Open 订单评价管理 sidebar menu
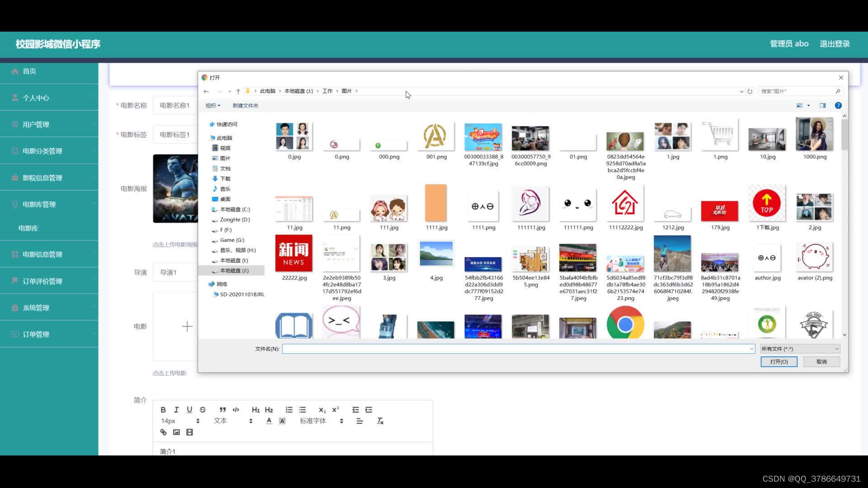868x488 pixels. (49, 281)
